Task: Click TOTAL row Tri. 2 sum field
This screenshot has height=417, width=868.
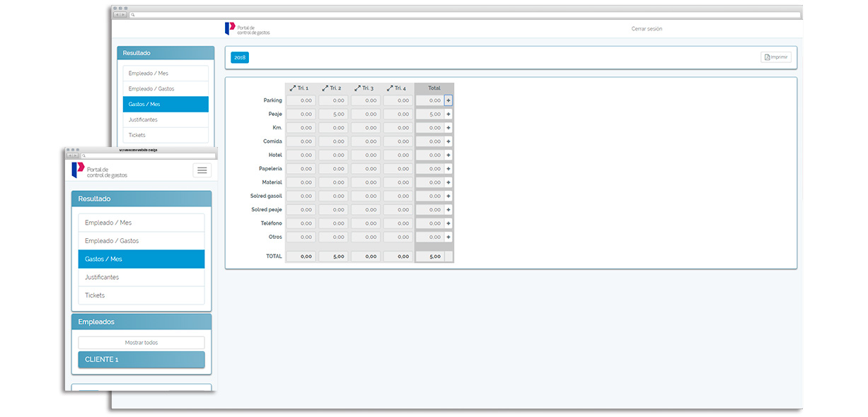Action: pyautogui.click(x=332, y=257)
